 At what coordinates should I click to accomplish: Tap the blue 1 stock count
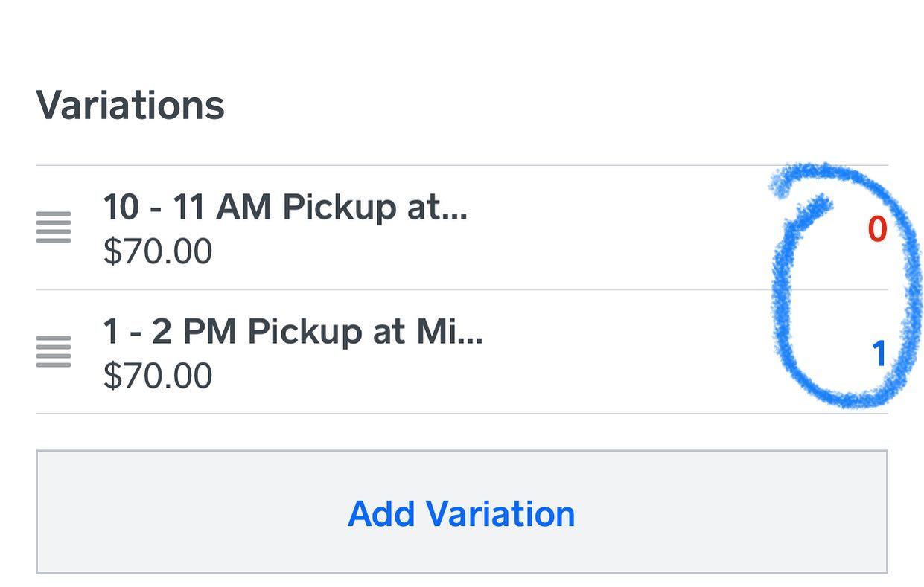879,354
